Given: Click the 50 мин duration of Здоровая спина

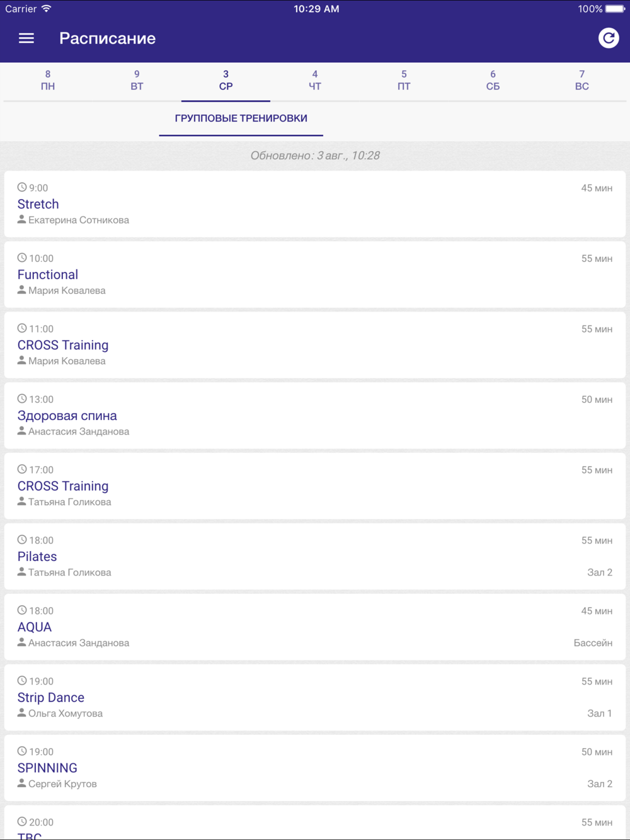Looking at the screenshot, I should pos(597,399).
